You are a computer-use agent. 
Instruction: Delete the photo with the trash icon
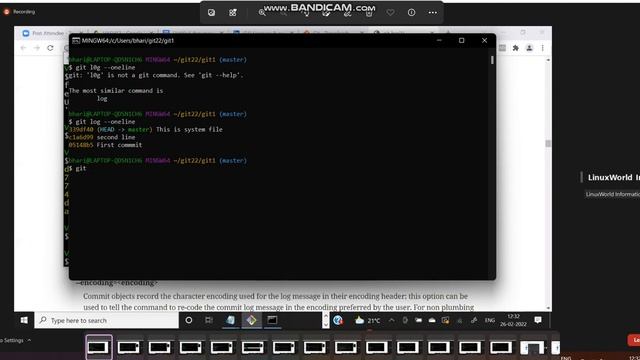369,13
